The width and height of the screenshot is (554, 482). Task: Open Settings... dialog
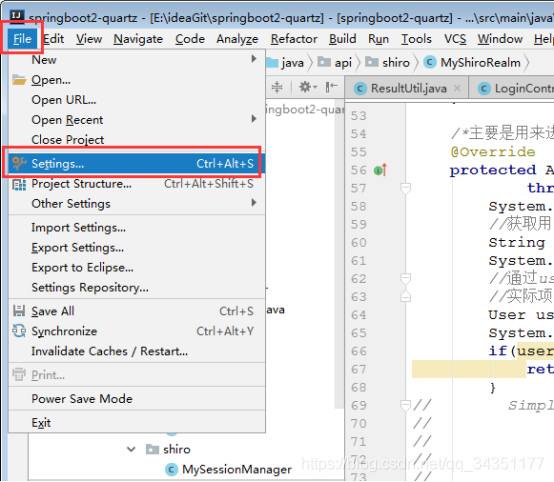click(x=137, y=164)
